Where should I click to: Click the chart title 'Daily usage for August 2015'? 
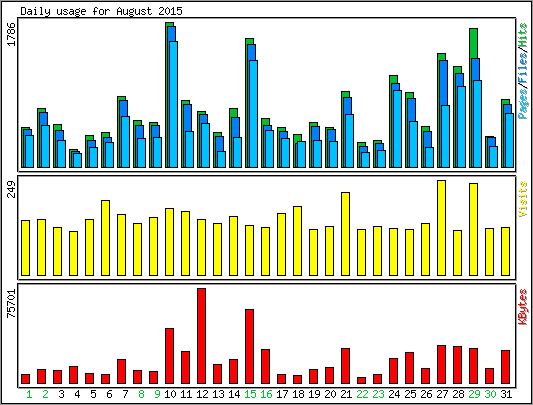point(101,11)
